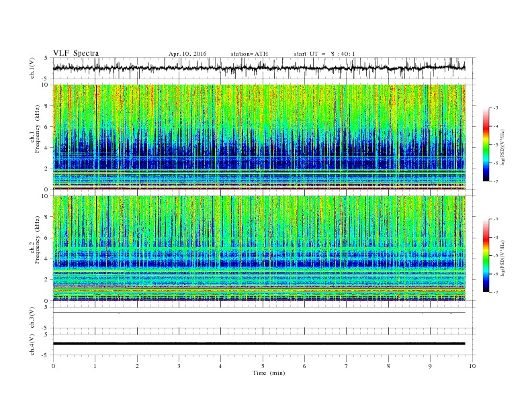This screenshot has height=411, width=532.
Task: Click the "ch.3(V)" axis label
Action: (32, 318)
